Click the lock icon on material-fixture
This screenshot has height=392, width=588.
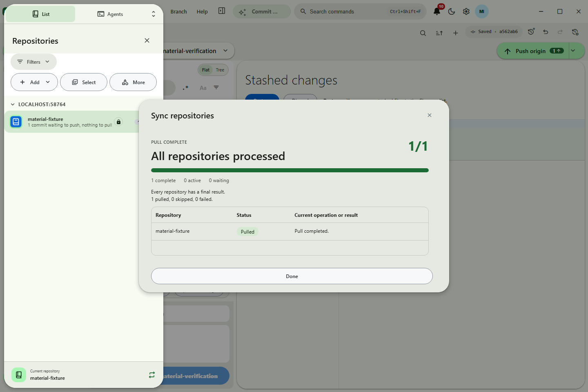click(118, 122)
